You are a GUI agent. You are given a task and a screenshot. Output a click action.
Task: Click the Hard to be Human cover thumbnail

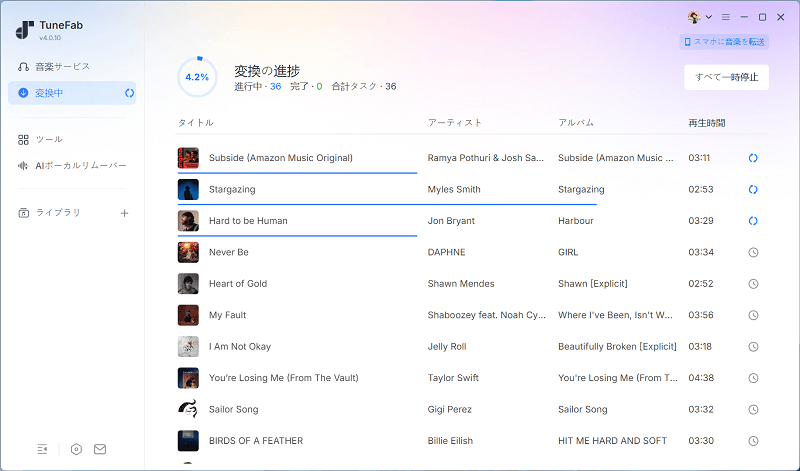click(188, 221)
